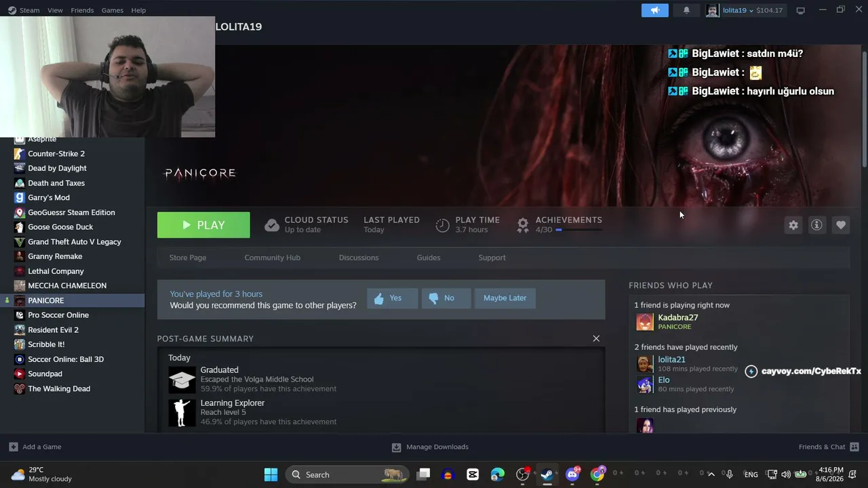Click the wallet balance $104.17
This screenshot has height=488, width=868.
pos(770,10)
